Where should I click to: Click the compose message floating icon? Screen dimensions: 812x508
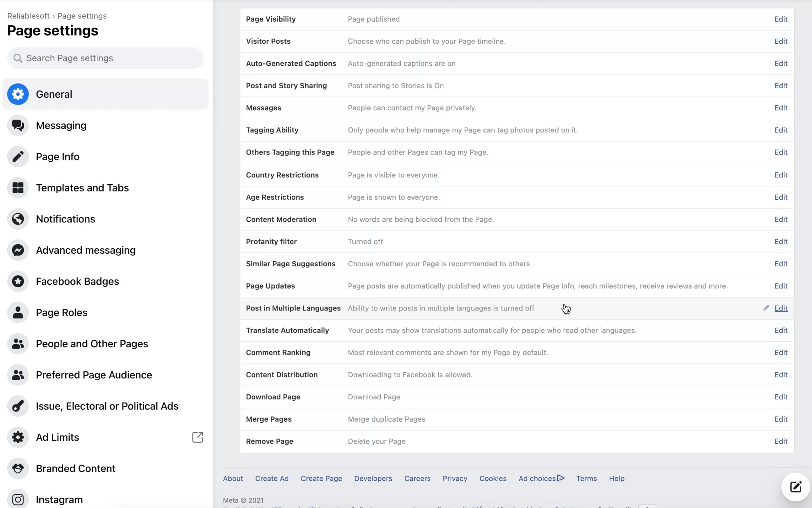tap(796, 486)
